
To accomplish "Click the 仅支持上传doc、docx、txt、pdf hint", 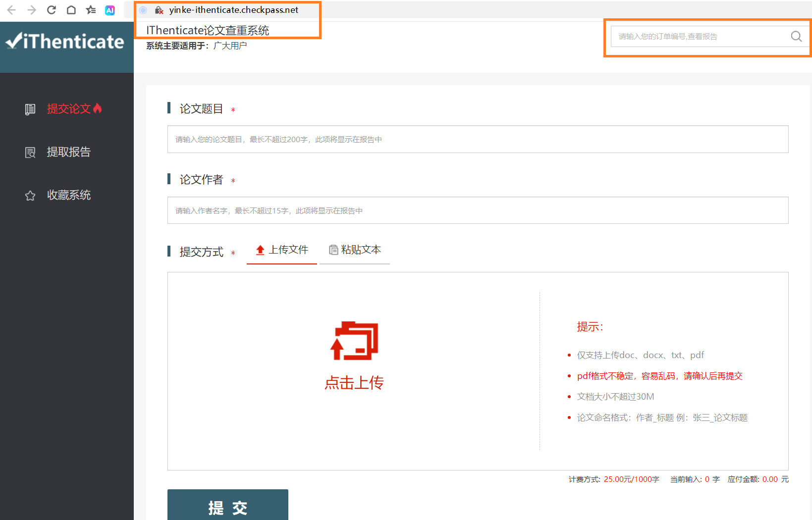I will tap(641, 355).
